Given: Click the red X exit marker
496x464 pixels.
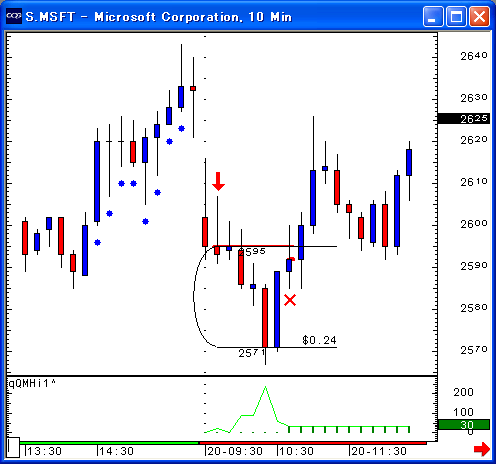Looking at the screenshot, I should click(290, 300).
